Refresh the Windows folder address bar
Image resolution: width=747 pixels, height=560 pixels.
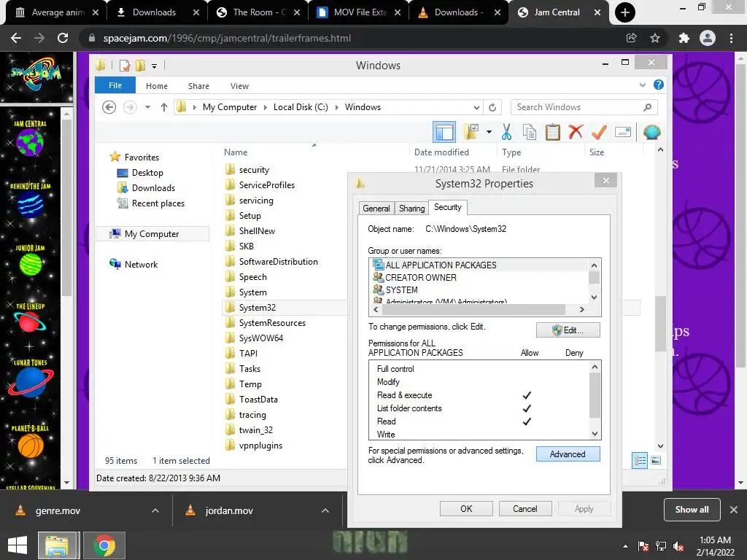[492, 107]
